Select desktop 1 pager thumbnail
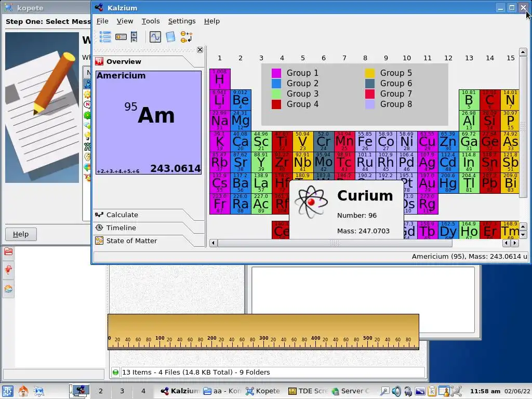The width and height of the screenshot is (532, 399). click(79, 391)
